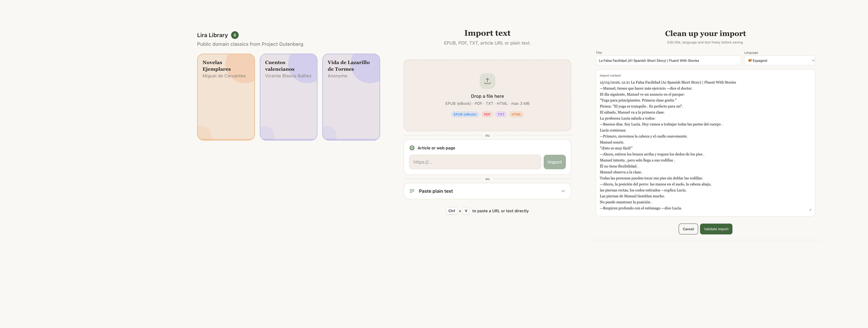The image size is (868, 328).
Task: Click the Import button next to URL field
Action: [554, 162]
